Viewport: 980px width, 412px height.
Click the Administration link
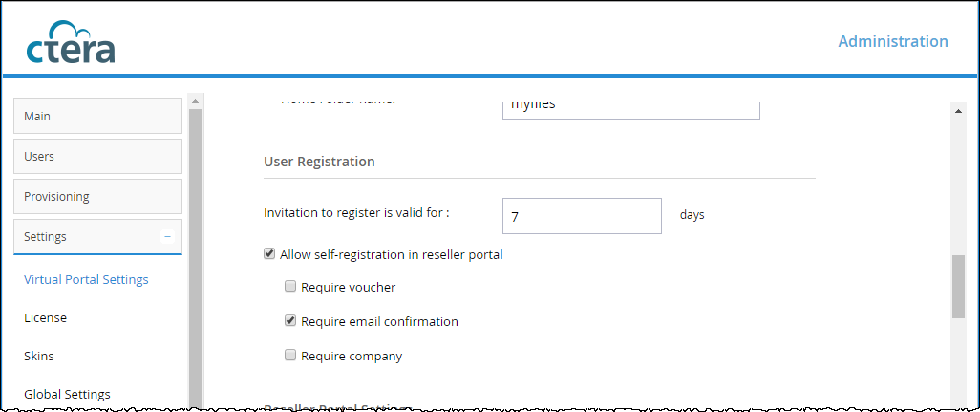coord(892,41)
